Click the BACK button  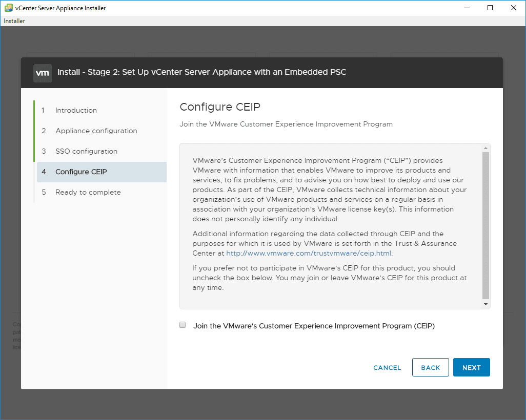coord(430,367)
